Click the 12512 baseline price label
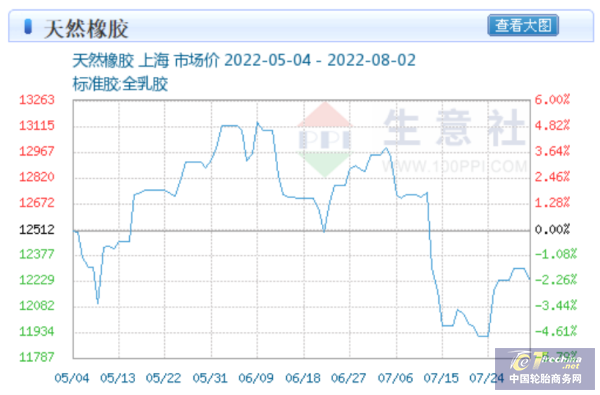 click(37, 230)
